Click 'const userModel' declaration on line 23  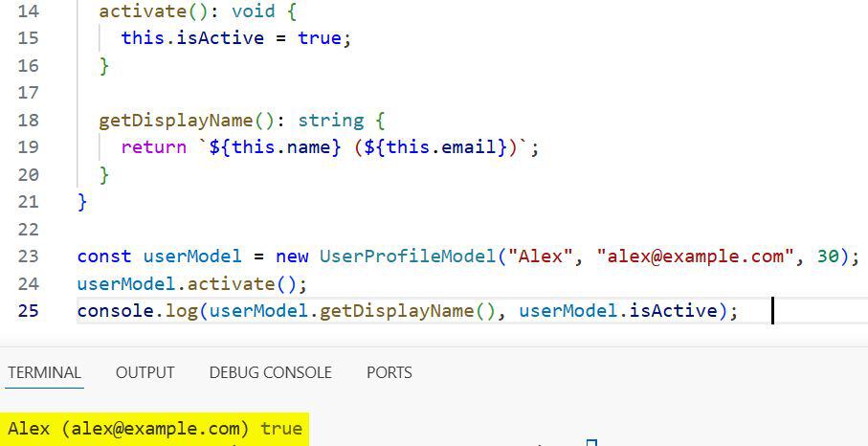160,256
